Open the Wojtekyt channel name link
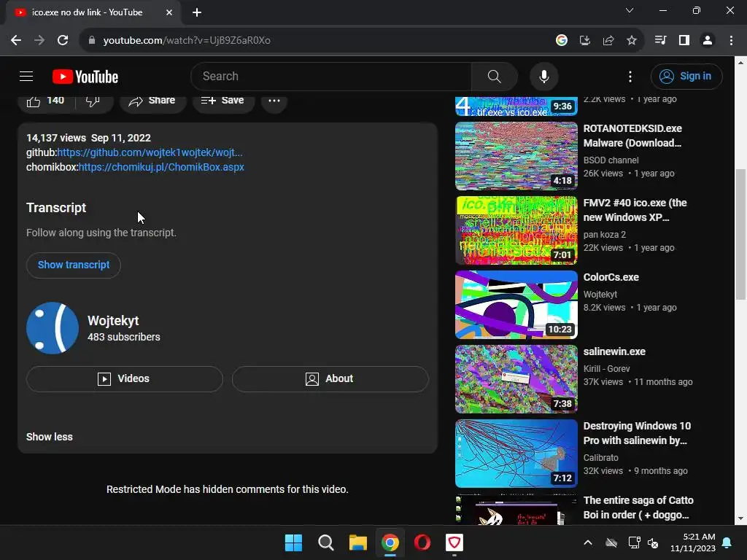The image size is (747, 560). click(x=113, y=321)
